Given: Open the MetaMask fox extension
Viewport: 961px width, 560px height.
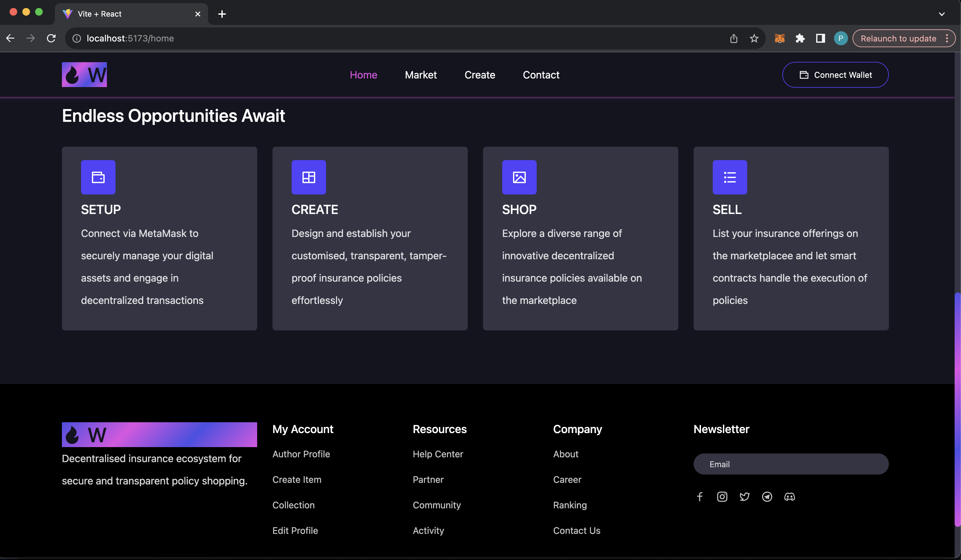Looking at the screenshot, I should point(779,39).
